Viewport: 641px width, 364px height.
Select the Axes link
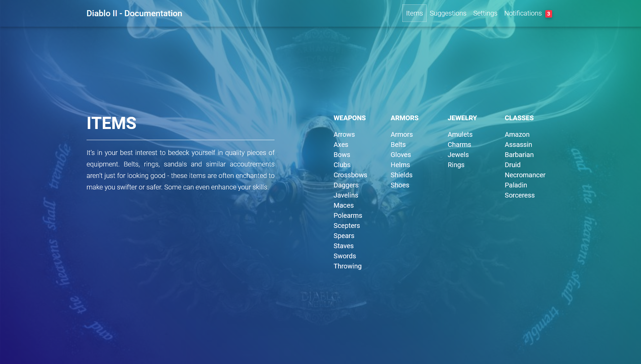(341, 145)
